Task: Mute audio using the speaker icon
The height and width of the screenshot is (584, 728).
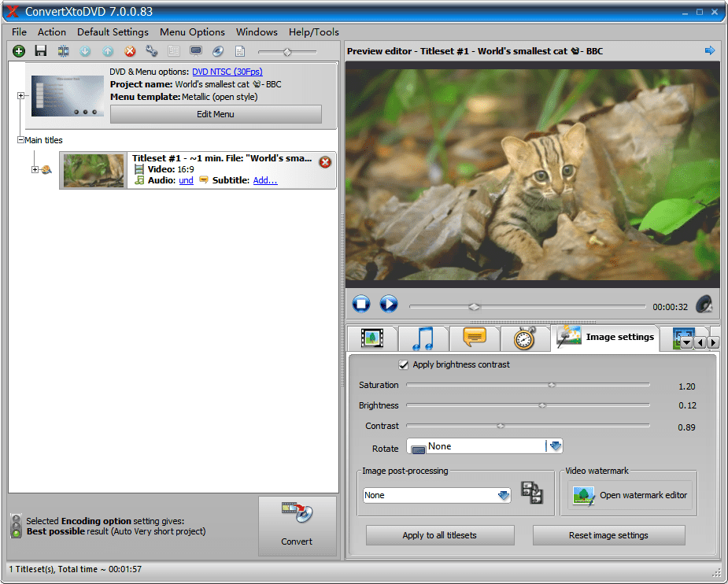Action: pos(704,304)
